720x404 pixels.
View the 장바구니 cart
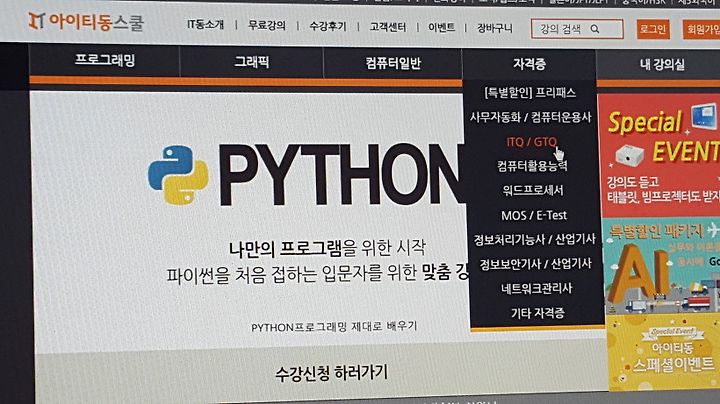pos(495,28)
